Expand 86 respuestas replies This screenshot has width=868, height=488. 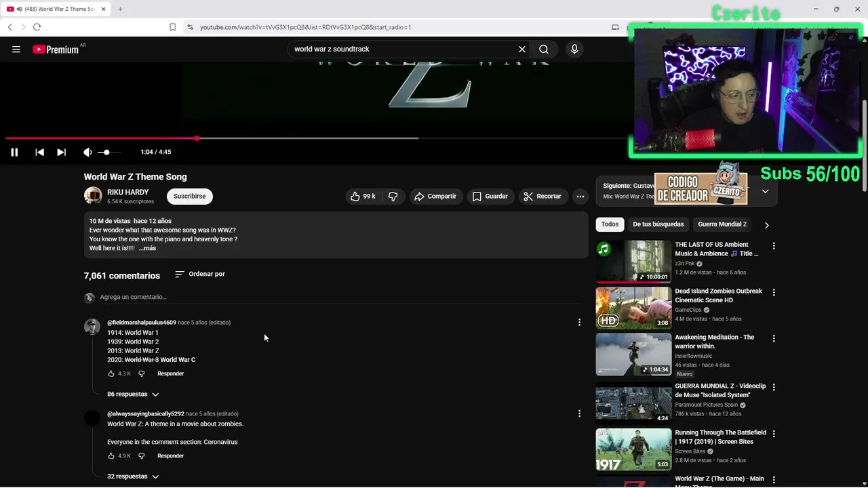point(133,394)
